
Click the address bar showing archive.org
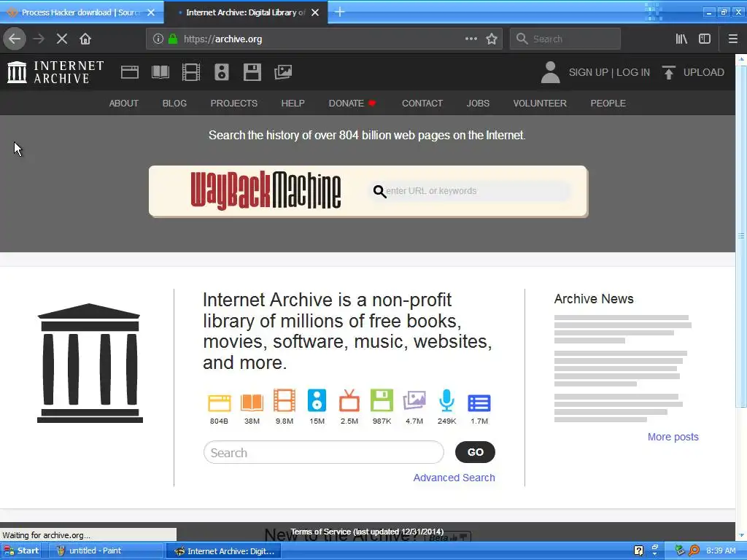click(x=324, y=39)
